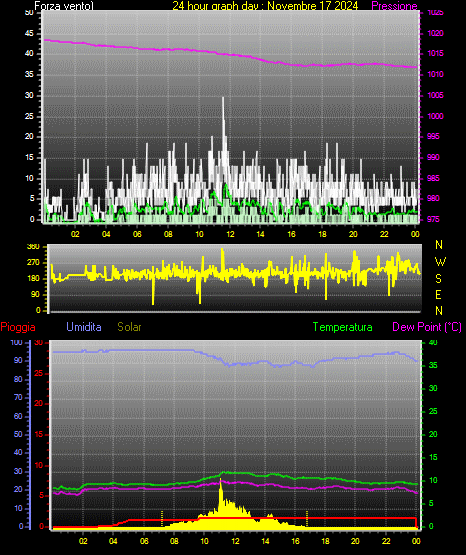Click the solar radiation peak in lower chart

(220, 480)
